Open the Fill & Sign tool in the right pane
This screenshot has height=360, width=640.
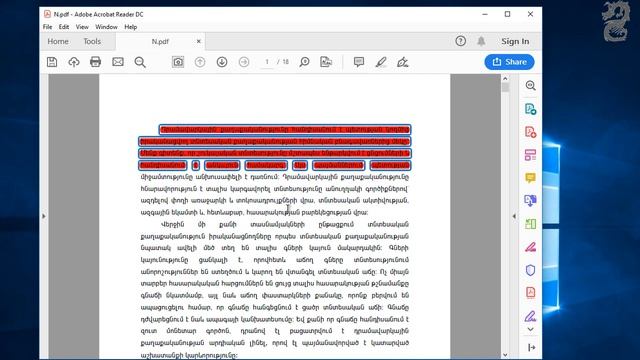pyautogui.click(x=531, y=247)
